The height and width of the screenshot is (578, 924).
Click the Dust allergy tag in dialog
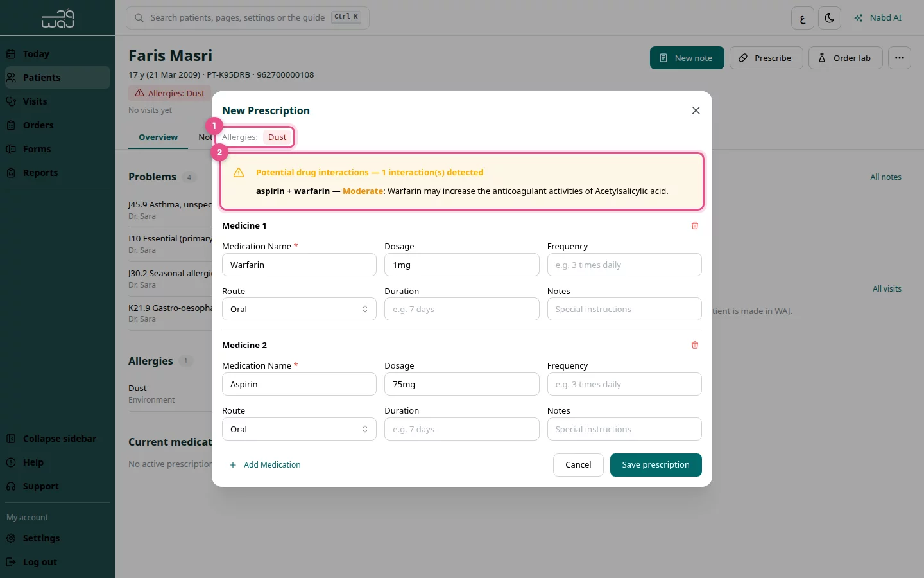point(277,137)
